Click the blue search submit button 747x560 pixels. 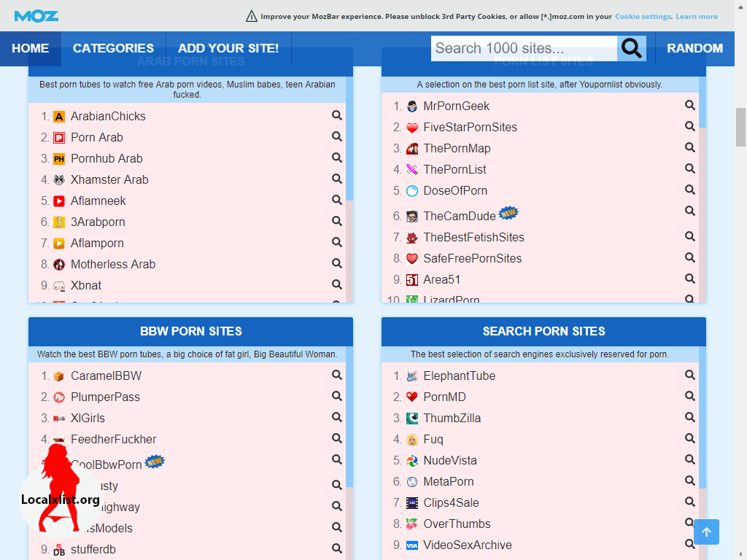point(632,49)
